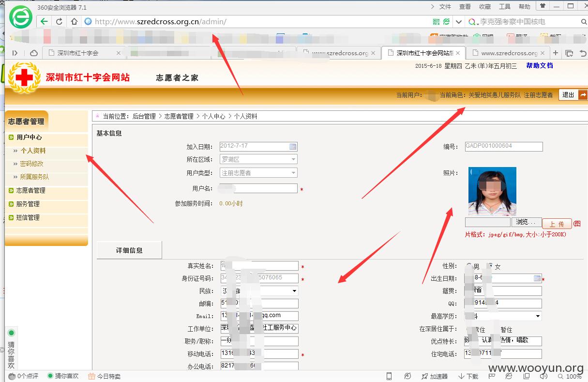The width and height of the screenshot is (588, 382).
Task: Open the 下载 downloads manager
Action: (468, 376)
